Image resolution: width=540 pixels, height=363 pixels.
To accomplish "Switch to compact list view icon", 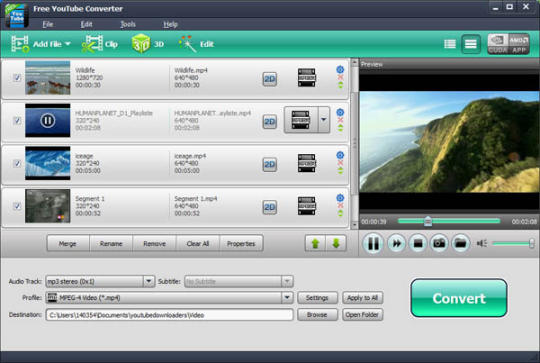I will click(470, 44).
